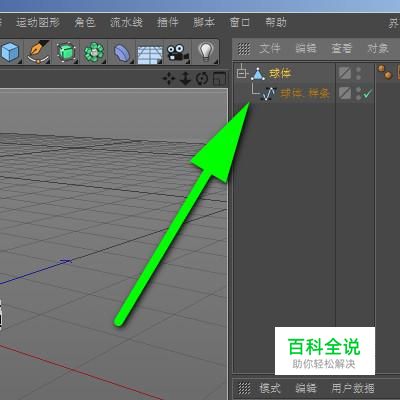Open the 帮助 menu
This screenshot has width=400, height=400.
point(276,23)
